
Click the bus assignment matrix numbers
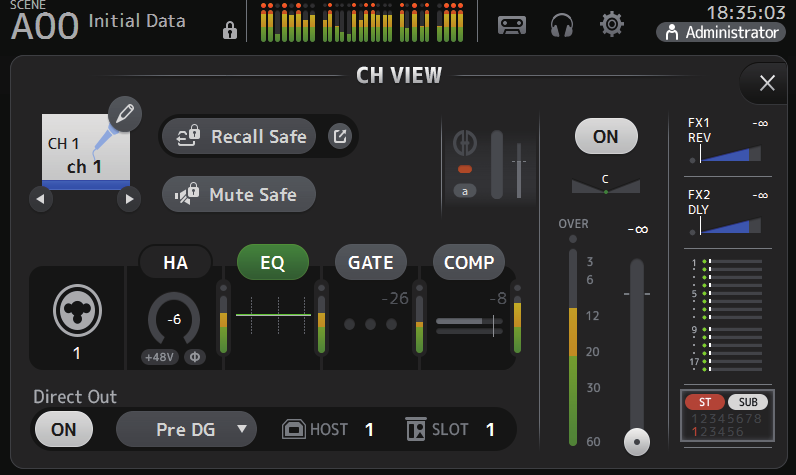click(x=727, y=425)
